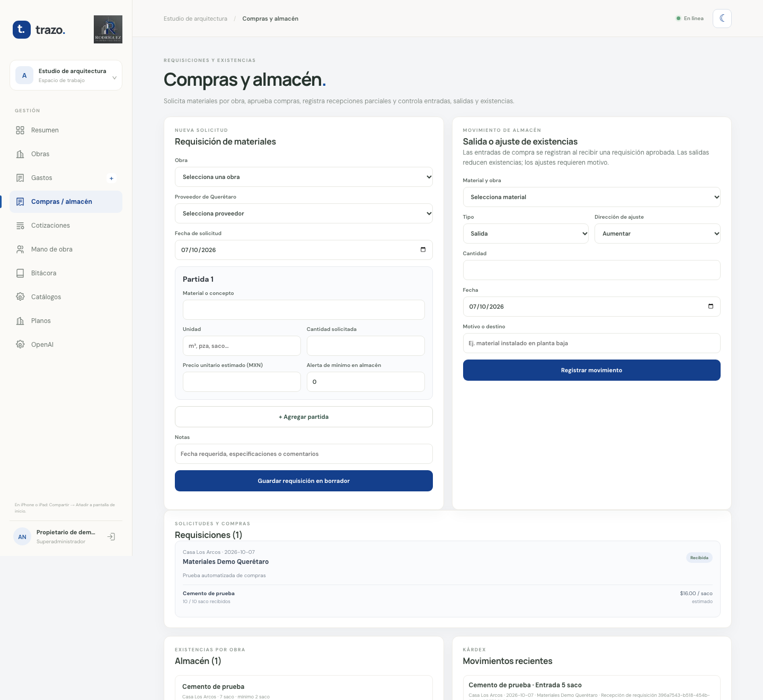Expand the Estudio de arquitectura workspace switcher
Image resolution: width=763 pixels, height=700 pixels.
(66, 75)
